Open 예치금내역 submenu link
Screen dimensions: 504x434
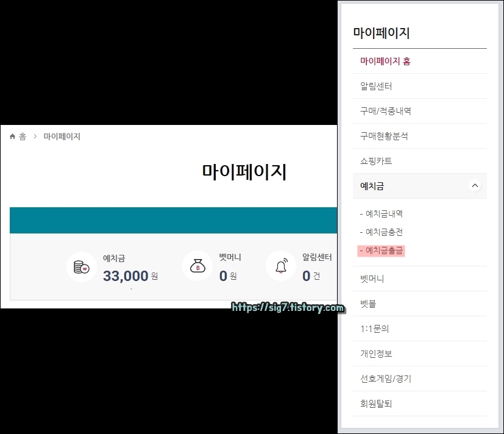tap(382, 214)
